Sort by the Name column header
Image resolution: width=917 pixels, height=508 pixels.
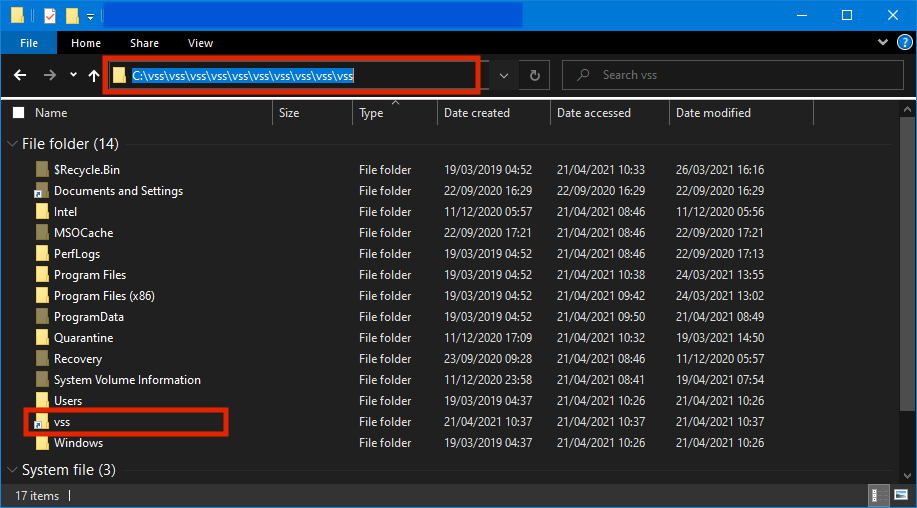pos(51,113)
